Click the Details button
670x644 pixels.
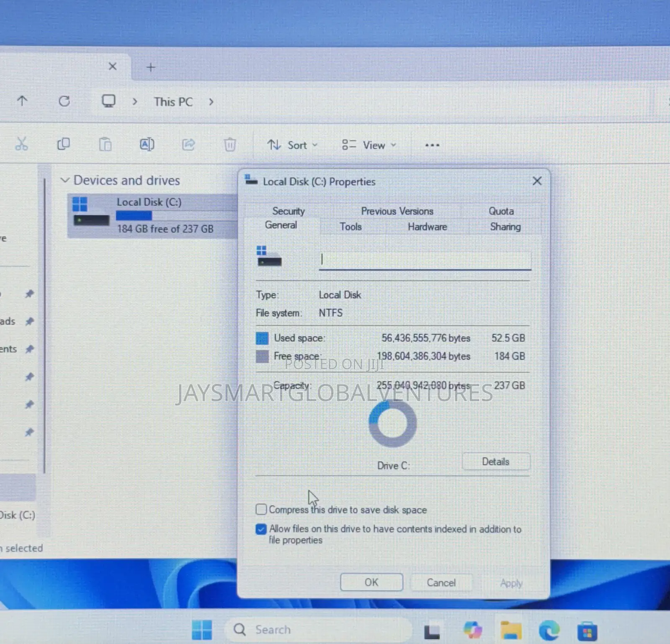[x=496, y=461]
